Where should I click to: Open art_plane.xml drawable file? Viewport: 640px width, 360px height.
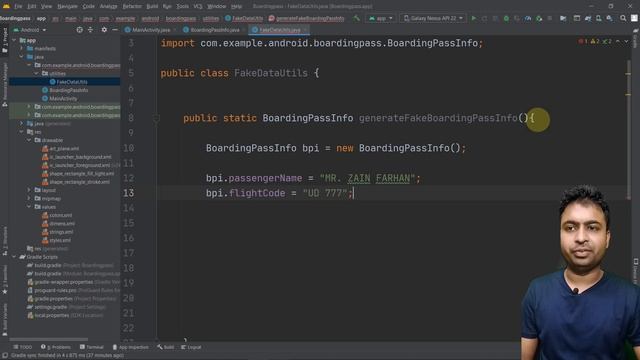pyautogui.click(x=60, y=149)
